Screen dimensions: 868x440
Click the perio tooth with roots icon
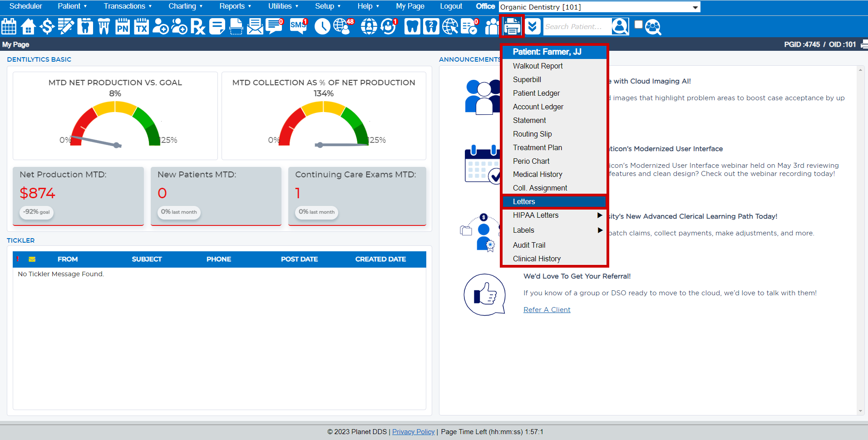pos(104,26)
